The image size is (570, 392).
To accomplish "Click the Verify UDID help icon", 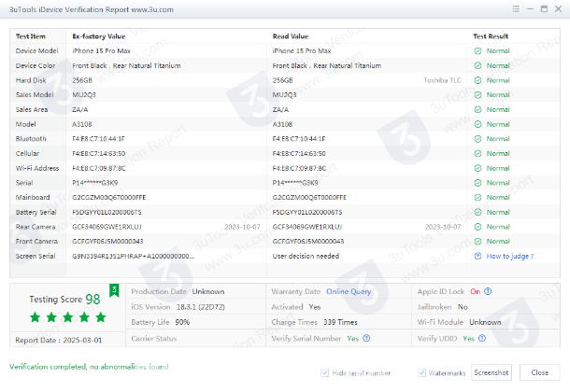I will pos(482,338).
